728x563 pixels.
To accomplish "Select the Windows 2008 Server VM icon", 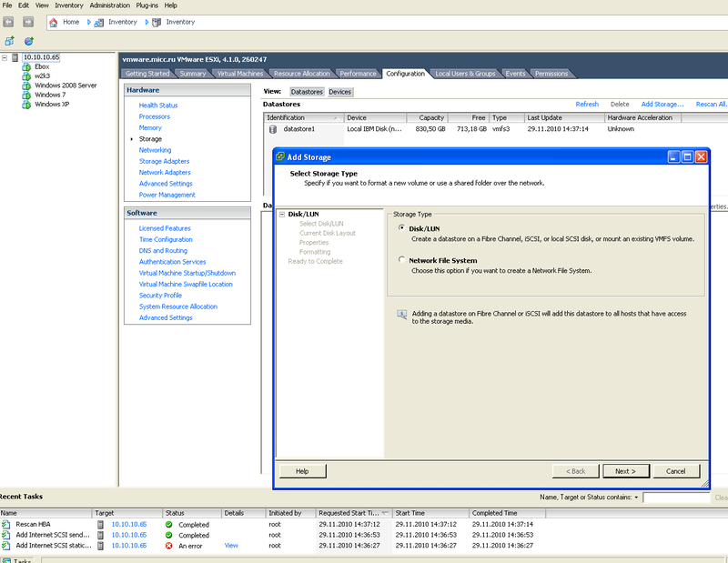I will tap(27, 85).
